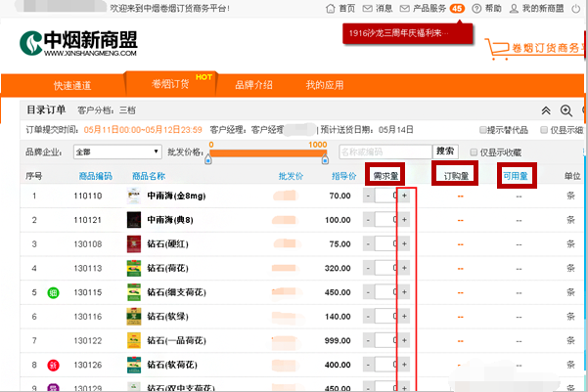Click the 钻石(荷花) product thumbnail
Screen dimensions: 588x392
[134, 268]
